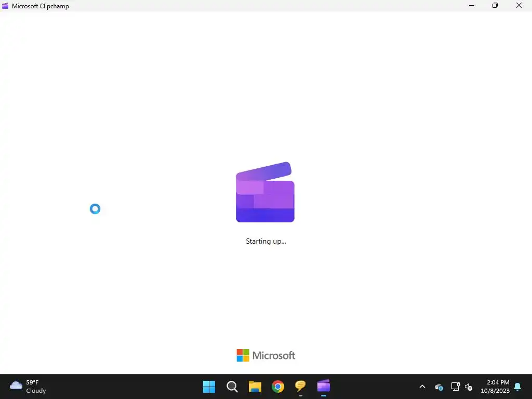This screenshot has width=532, height=399.
Task: Minimize the Microsoft Clipchamp window
Action: (472, 5)
